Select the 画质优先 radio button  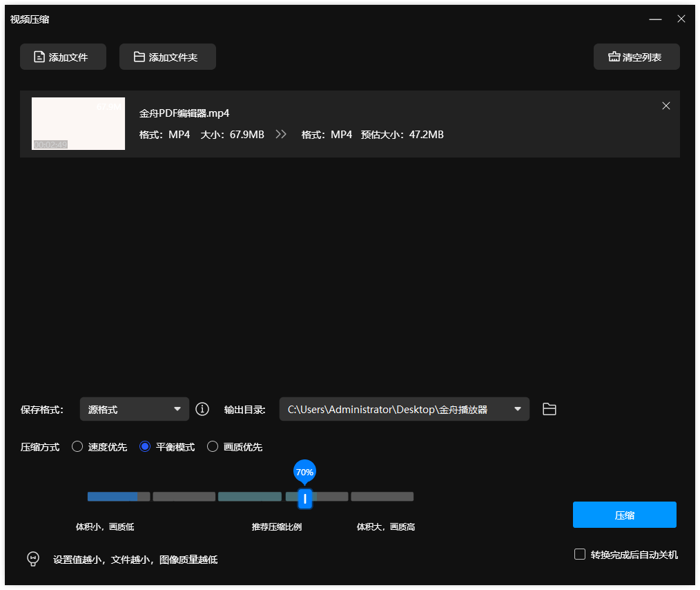coord(213,446)
